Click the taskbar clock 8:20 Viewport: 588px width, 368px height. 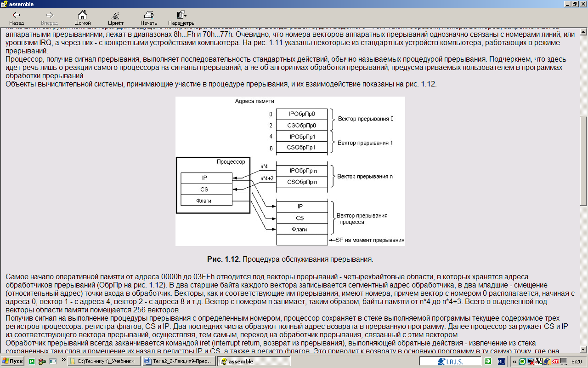576,362
